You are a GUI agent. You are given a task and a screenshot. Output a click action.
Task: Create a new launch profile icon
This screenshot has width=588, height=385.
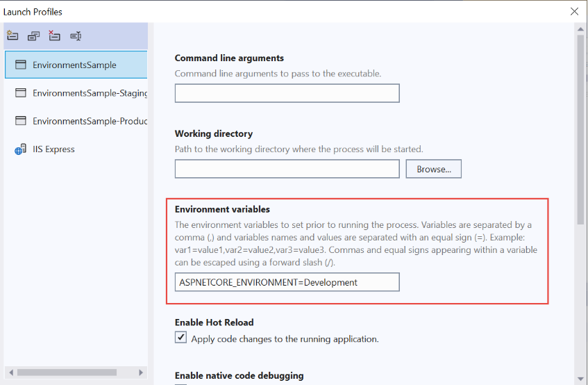tap(12, 35)
